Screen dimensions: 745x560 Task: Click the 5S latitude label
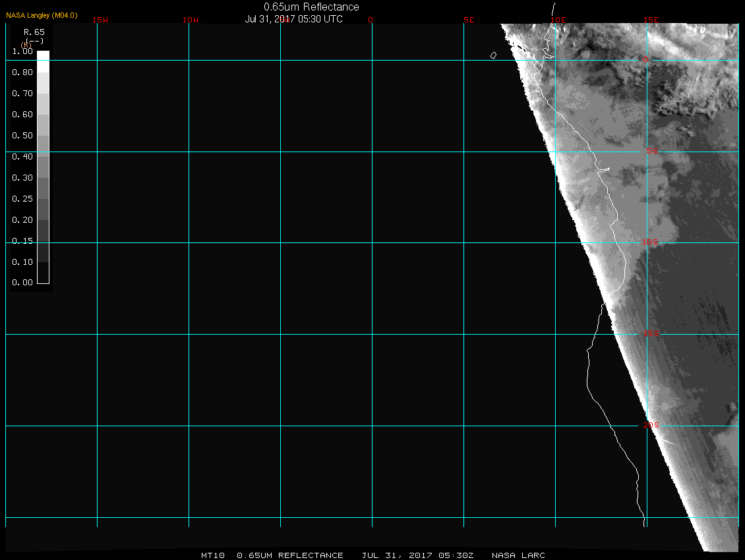point(652,151)
